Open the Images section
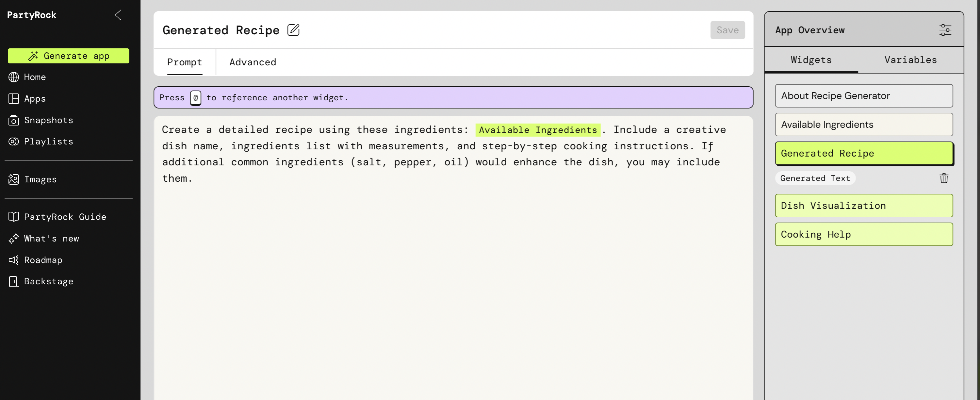This screenshot has width=980, height=400. [x=40, y=179]
